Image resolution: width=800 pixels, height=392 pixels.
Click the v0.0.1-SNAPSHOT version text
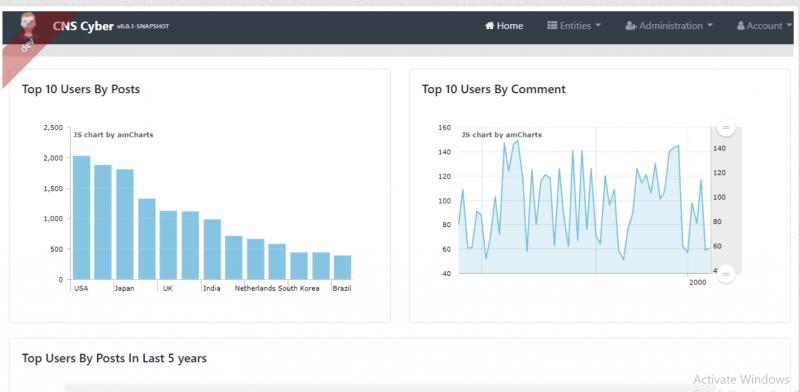coord(143,27)
